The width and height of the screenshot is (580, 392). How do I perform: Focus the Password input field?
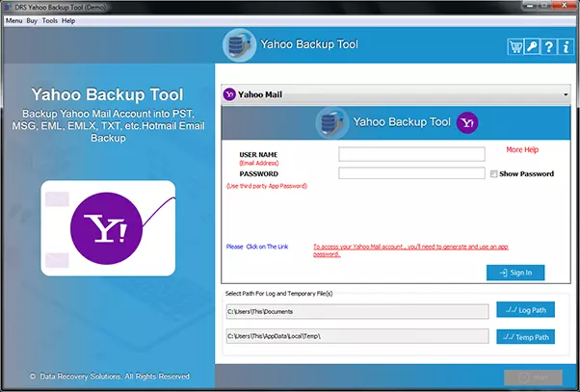click(411, 173)
